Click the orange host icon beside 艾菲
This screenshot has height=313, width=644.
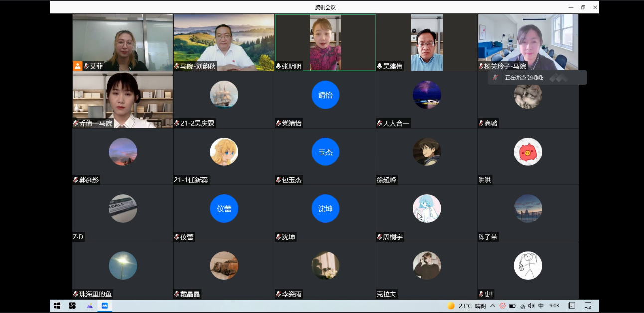[x=77, y=66]
